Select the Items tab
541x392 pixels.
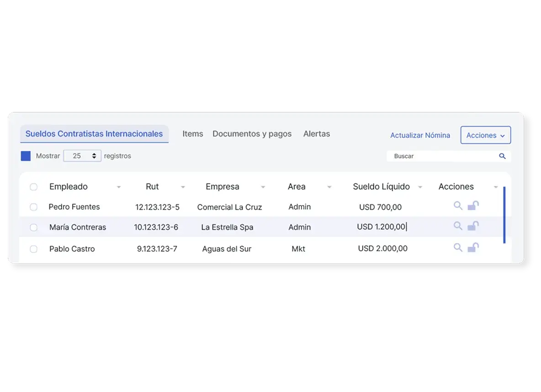[192, 134]
